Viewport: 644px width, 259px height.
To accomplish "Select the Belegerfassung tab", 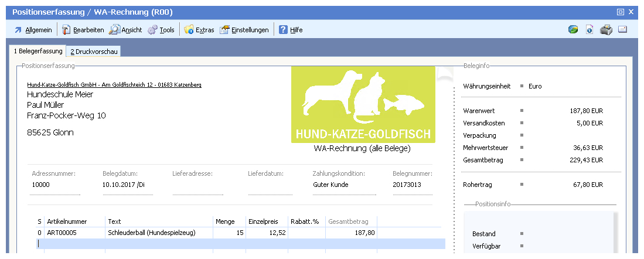I will pos(38,52).
